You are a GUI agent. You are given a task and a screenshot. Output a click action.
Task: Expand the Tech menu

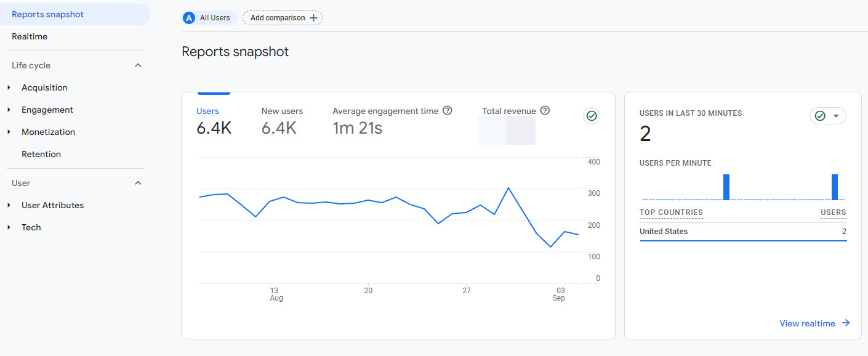[9, 227]
